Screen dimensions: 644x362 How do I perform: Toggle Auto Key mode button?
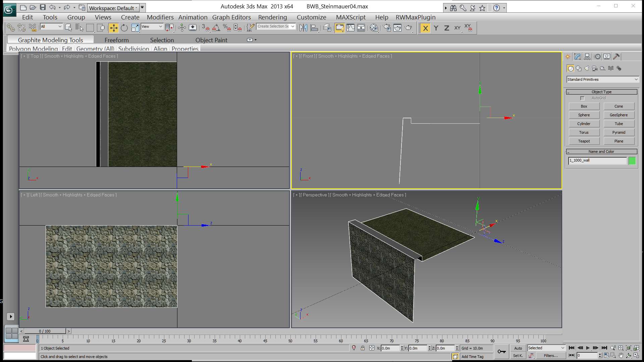click(518, 348)
